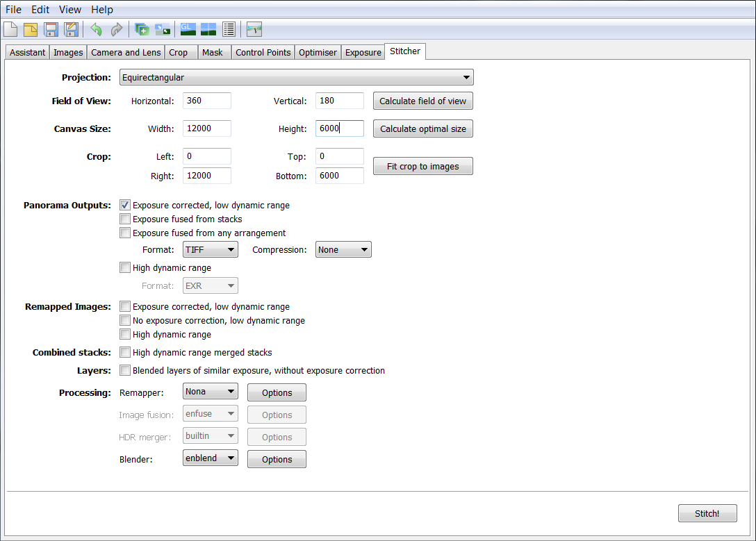756x541 pixels.
Task: Switch to the Crop tab
Action: coord(181,52)
